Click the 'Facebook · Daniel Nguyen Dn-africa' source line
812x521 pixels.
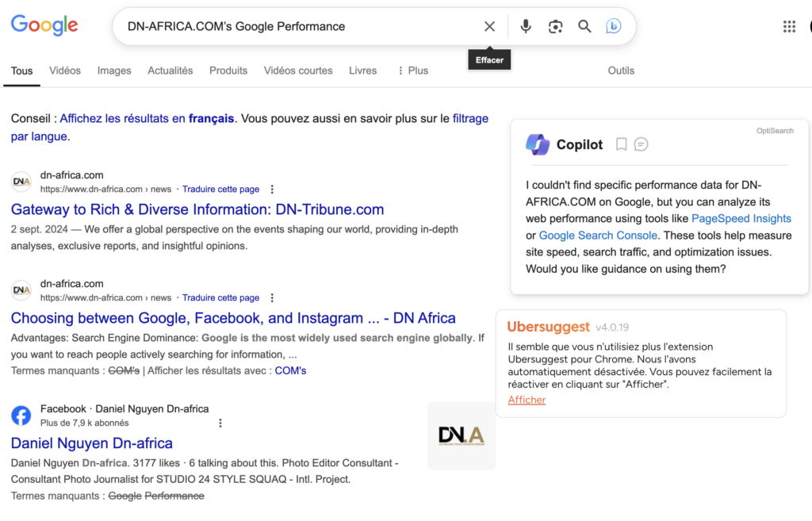[x=124, y=409]
